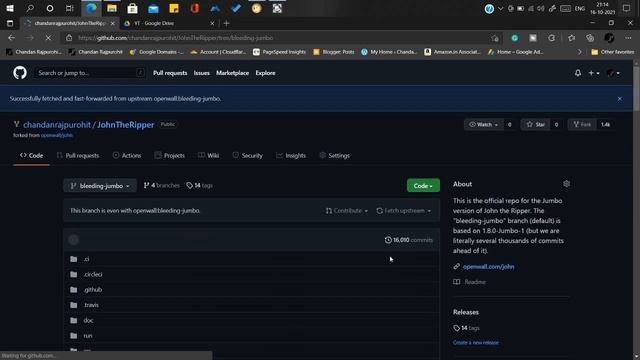Image resolution: width=640 pixels, height=360 pixels.
Task: Stop page loading with X button
Action: [48, 38]
